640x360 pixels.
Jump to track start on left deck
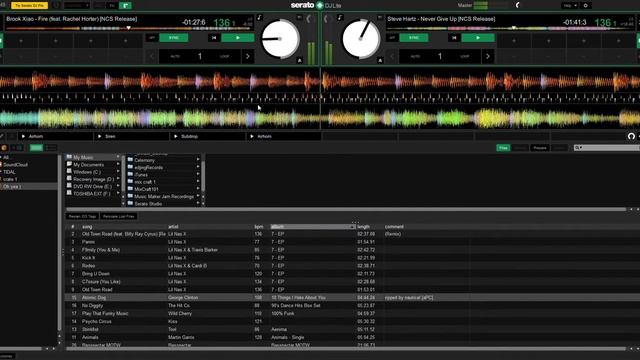pos(214,38)
